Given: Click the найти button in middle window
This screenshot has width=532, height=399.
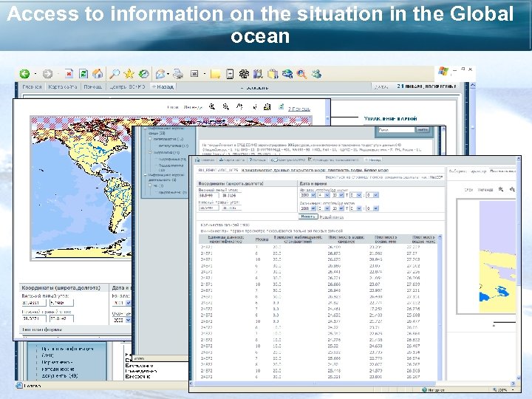Looking at the screenshot, I should [x=423, y=129].
